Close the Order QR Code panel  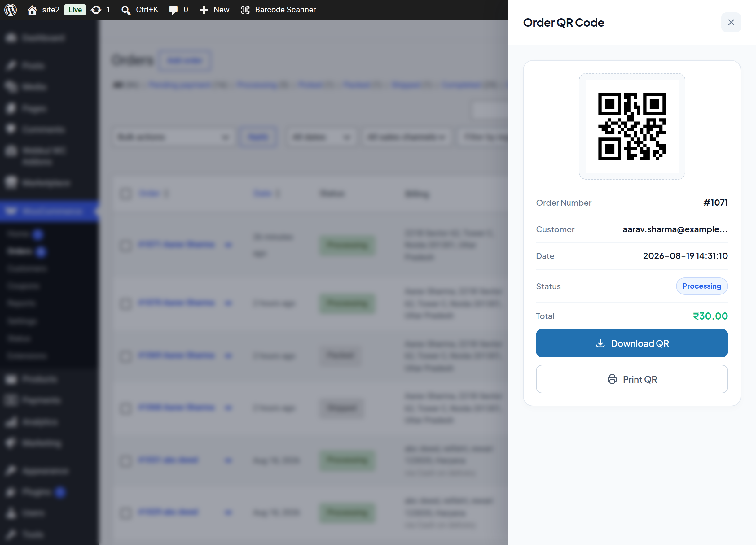(731, 22)
